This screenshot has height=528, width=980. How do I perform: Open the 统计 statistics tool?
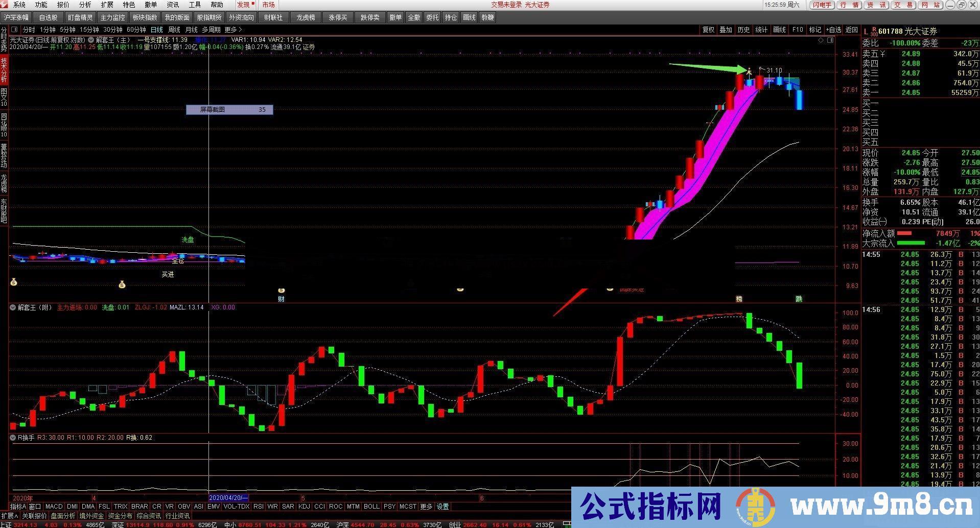[x=761, y=30]
